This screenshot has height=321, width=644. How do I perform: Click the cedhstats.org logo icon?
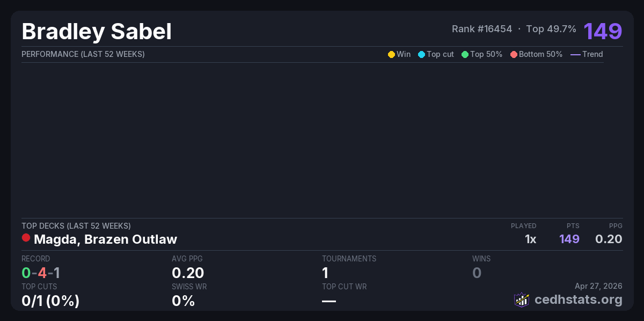tap(521, 300)
